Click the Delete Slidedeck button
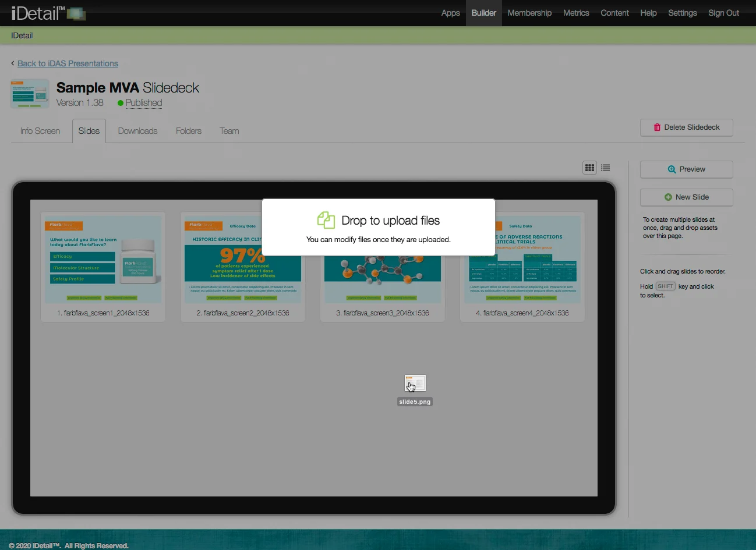The width and height of the screenshot is (756, 550). tap(686, 127)
